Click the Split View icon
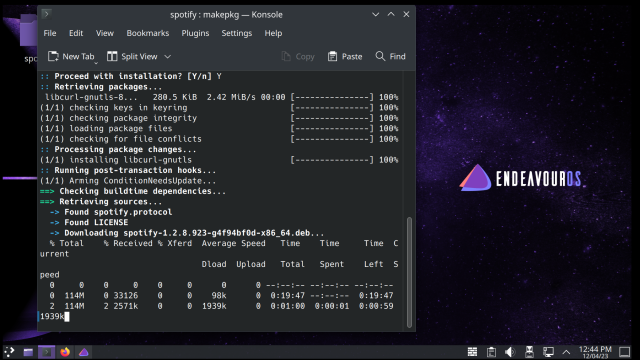The image size is (640, 360). (x=112, y=56)
